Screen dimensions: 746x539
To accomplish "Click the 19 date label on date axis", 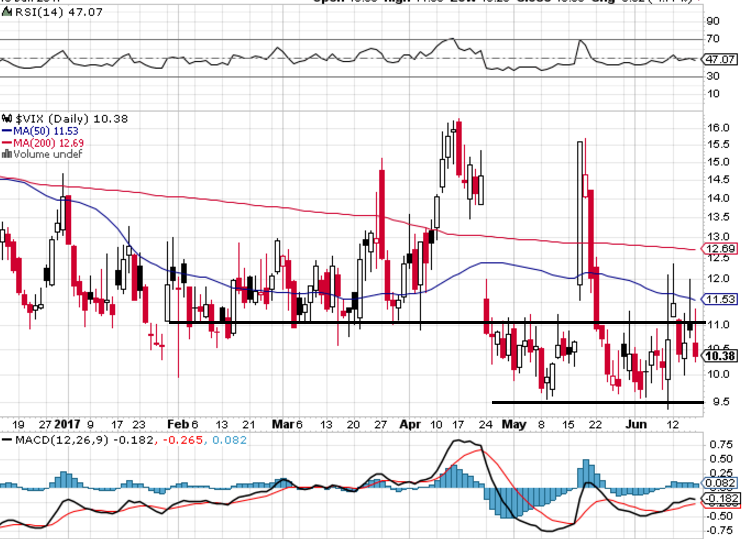I will (18, 424).
